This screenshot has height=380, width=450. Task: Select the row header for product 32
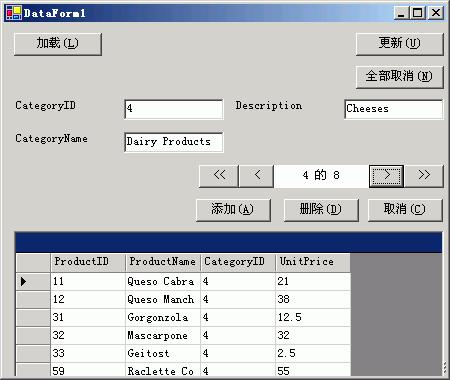coord(33,336)
